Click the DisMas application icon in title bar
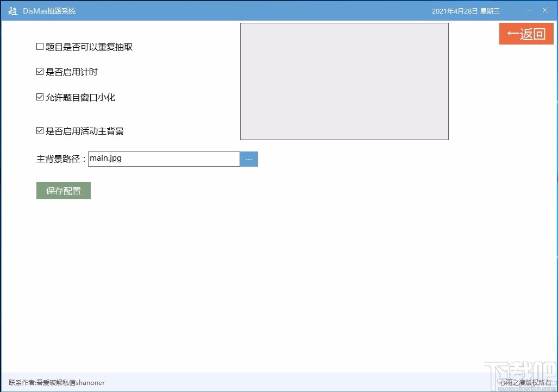558x392 pixels. pos(12,10)
